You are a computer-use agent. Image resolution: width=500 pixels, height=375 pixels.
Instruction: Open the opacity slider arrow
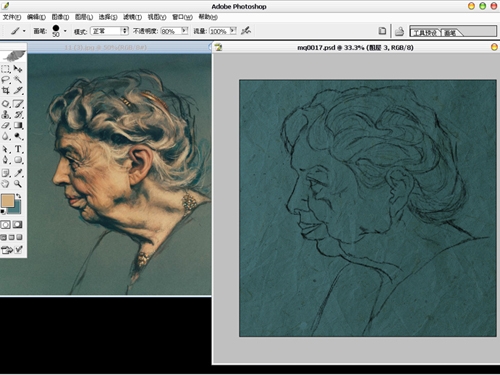tap(185, 31)
